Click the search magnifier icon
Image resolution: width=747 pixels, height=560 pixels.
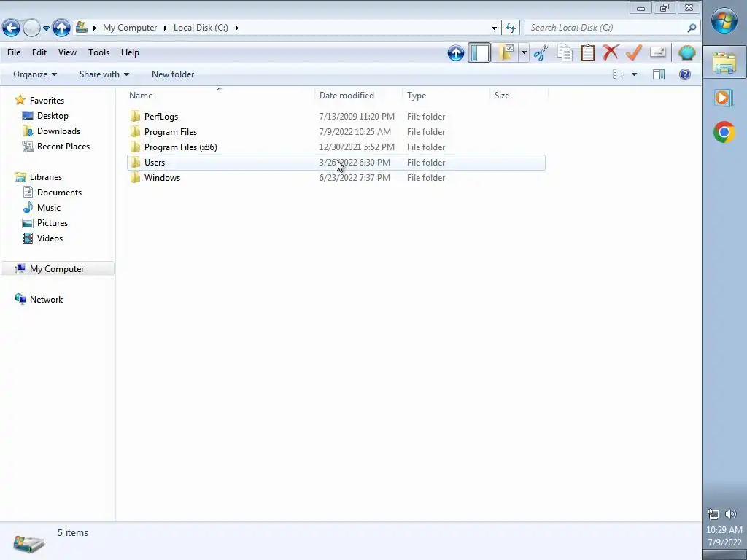coord(692,28)
